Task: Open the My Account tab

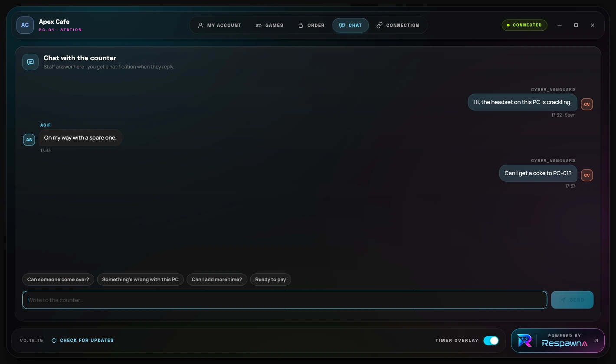Action: [220, 25]
